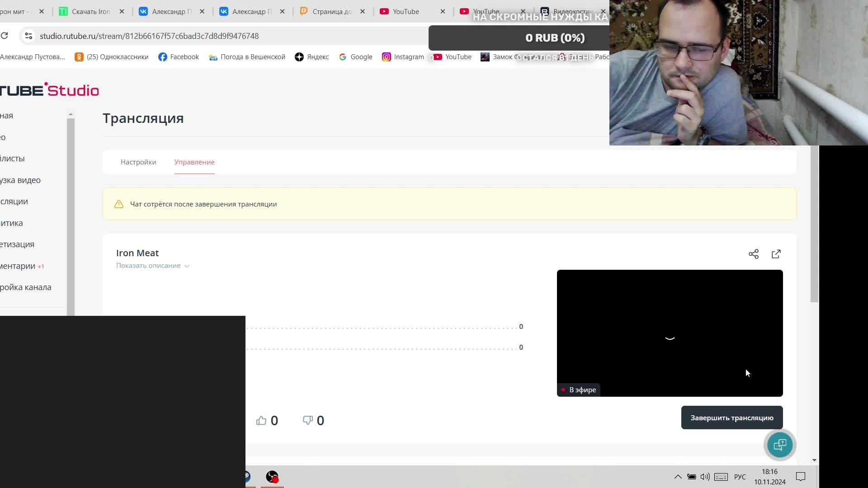Open the Facebook bookmark

tap(179, 57)
